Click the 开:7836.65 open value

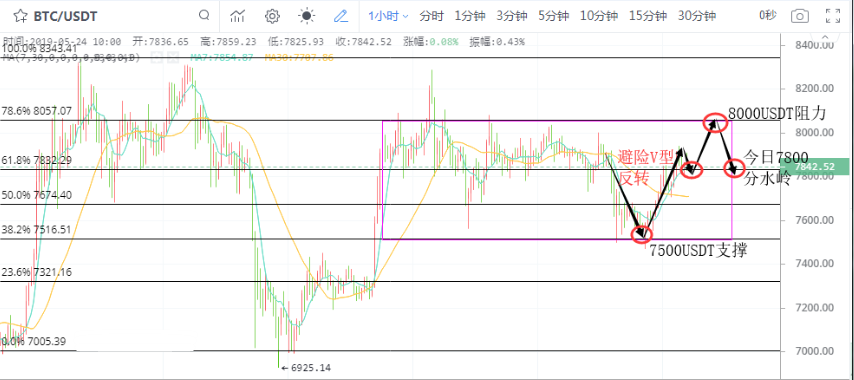[x=160, y=42]
